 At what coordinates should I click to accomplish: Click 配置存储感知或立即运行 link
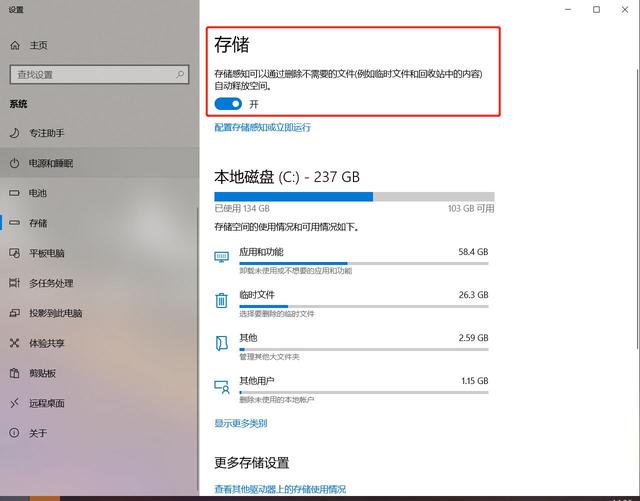pyautogui.click(x=262, y=127)
